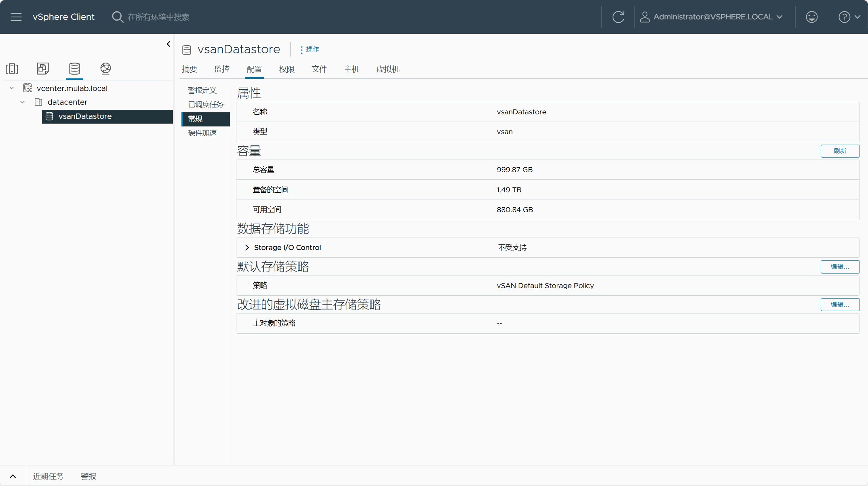Click the 不受支持 status text
Image resolution: width=868 pixels, height=486 pixels.
click(512, 248)
